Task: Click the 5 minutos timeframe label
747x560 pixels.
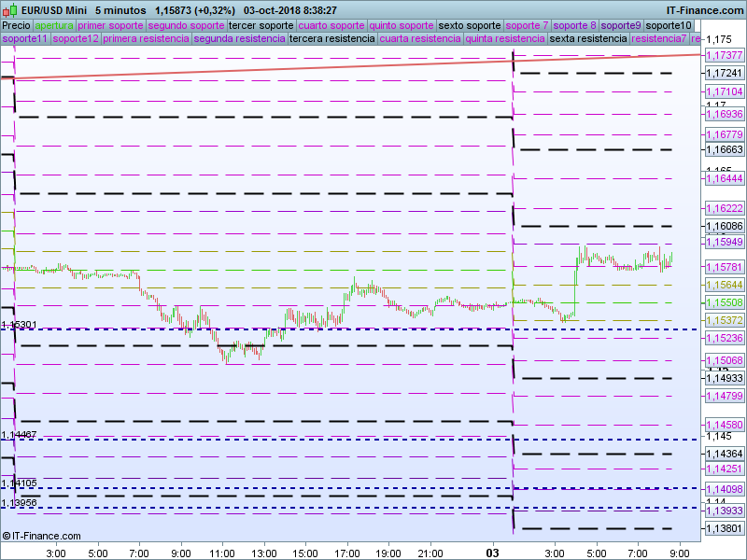Action: click(120, 10)
